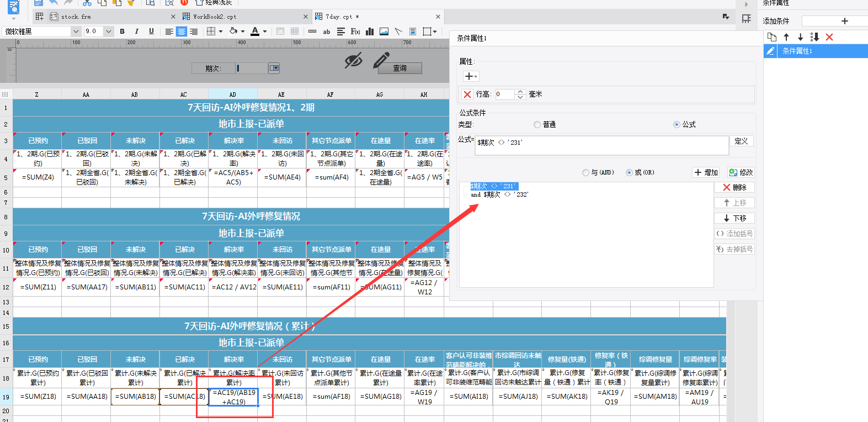Screen dimensions: 868x422
Task: Click the 定义 formula button
Action: 742,141
